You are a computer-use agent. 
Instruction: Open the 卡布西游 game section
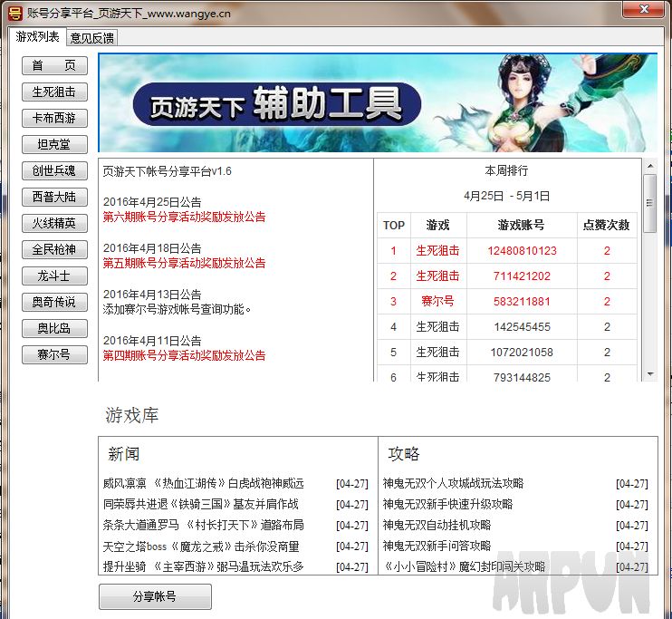click(54, 118)
